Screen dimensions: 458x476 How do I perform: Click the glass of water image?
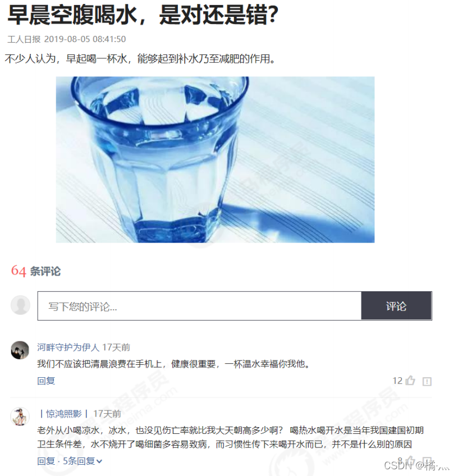coord(215,159)
